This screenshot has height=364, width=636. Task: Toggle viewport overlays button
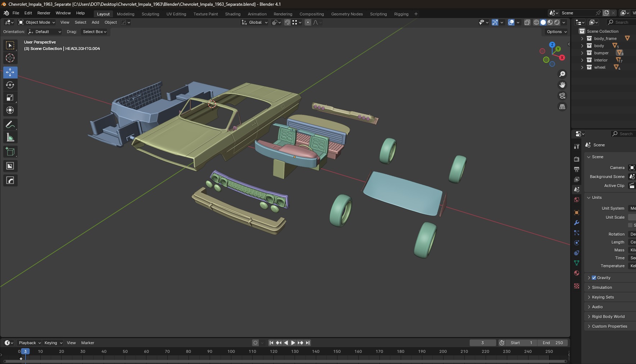[511, 22]
